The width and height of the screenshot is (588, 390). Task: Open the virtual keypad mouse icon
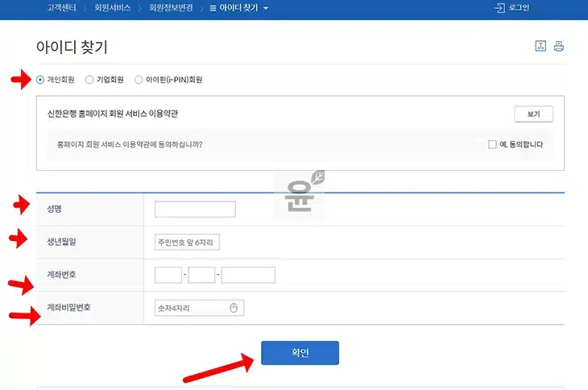point(234,308)
